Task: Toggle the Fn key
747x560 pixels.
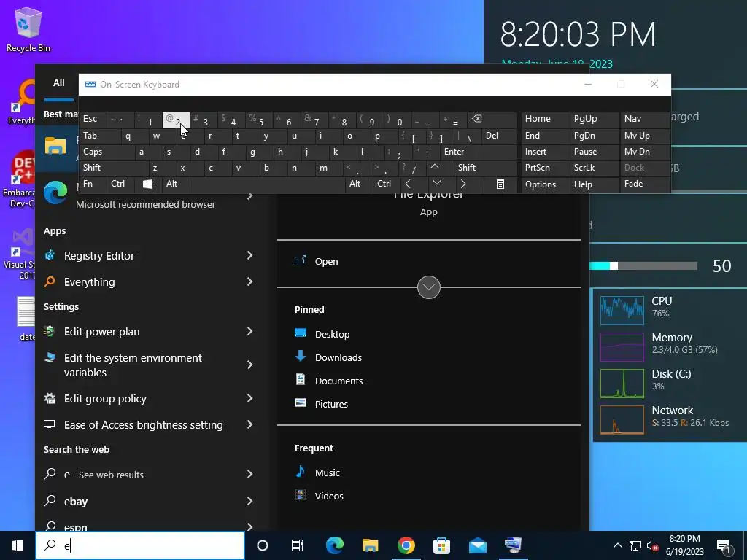Action: [93, 184]
